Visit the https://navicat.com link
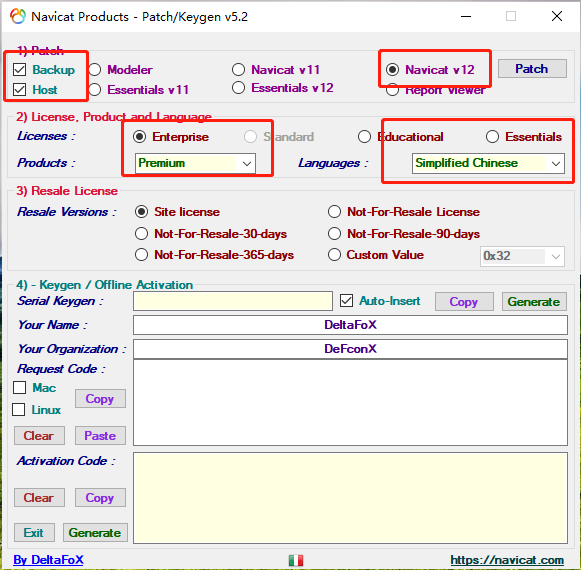Image resolution: width=581 pixels, height=570 pixels. pyautogui.click(x=507, y=560)
